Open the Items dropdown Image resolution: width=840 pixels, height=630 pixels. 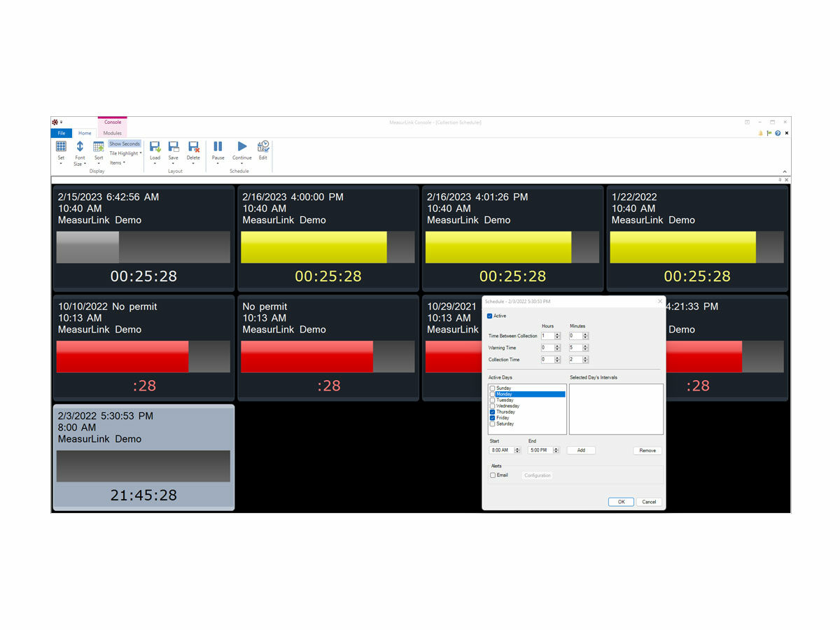point(118,163)
